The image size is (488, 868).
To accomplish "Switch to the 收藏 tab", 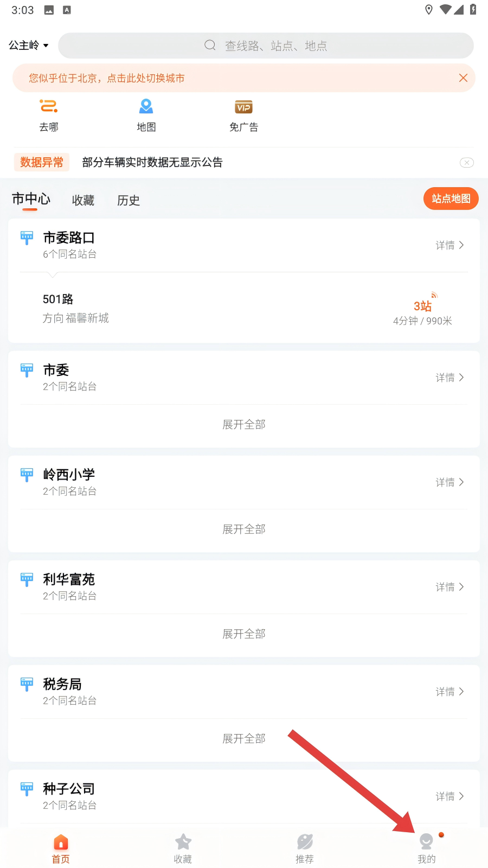I will tap(83, 201).
